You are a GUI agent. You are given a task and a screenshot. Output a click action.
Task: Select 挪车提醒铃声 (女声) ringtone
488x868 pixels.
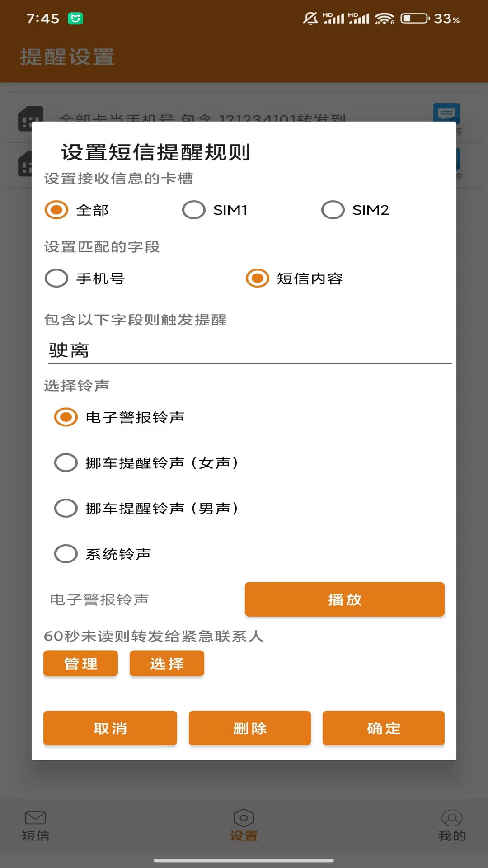click(x=66, y=462)
